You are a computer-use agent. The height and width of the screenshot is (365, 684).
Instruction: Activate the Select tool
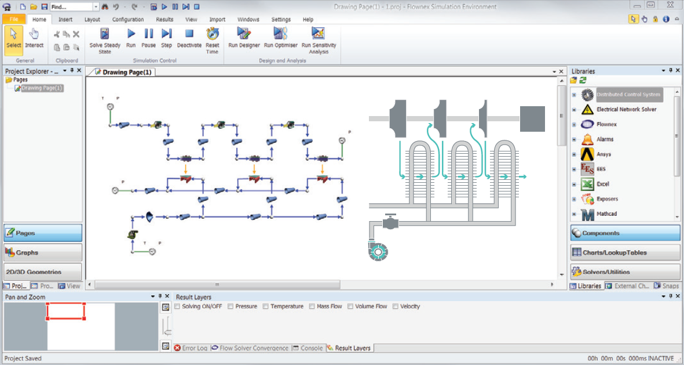(x=14, y=40)
